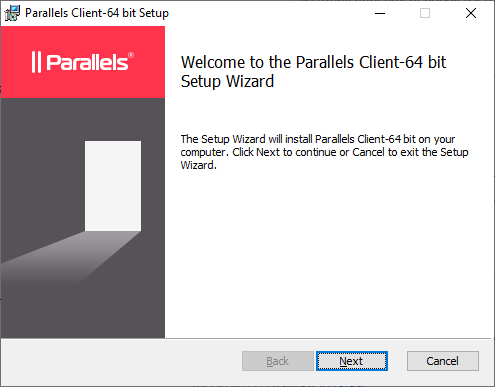The width and height of the screenshot is (495, 387).
Task: Click the registered trademark symbol on logo
Action: click(131, 55)
